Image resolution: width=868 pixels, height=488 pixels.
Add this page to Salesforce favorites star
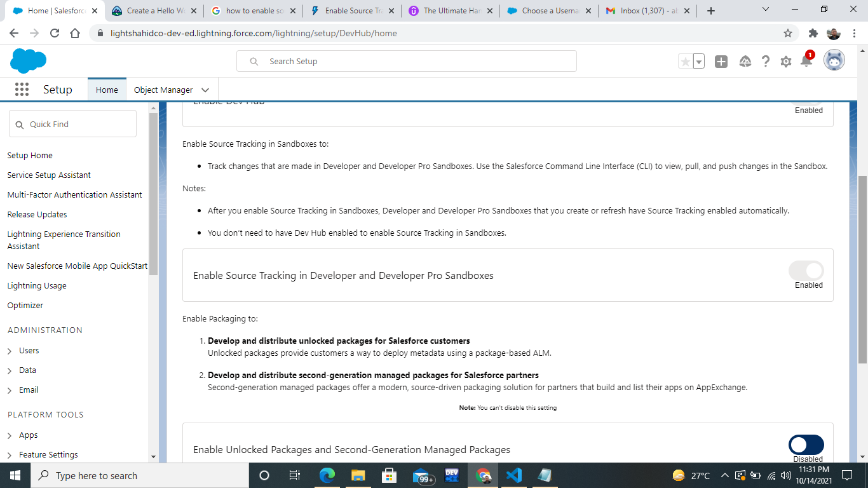coord(686,62)
